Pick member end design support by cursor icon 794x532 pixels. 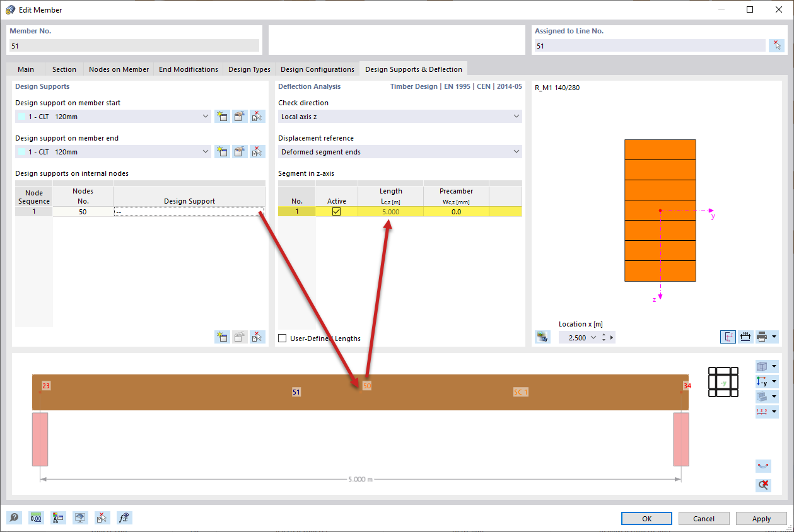pyautogui.click(x=257, y=151)
